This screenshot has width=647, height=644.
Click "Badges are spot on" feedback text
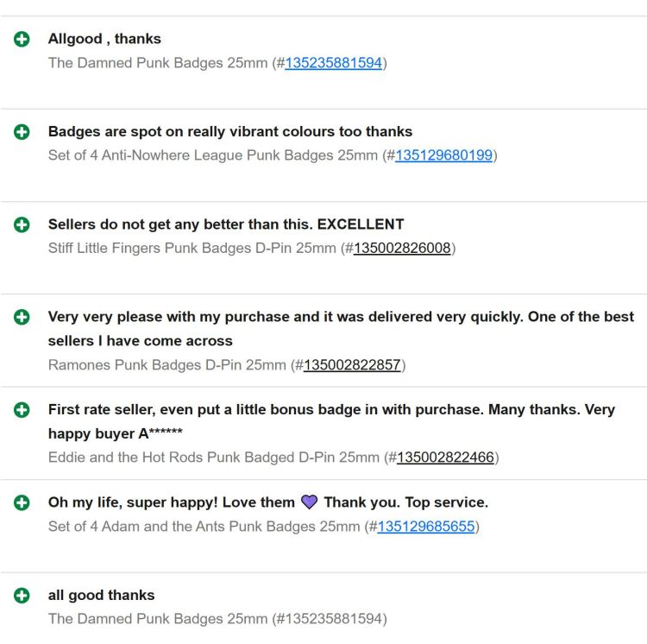tap(230, 132)
